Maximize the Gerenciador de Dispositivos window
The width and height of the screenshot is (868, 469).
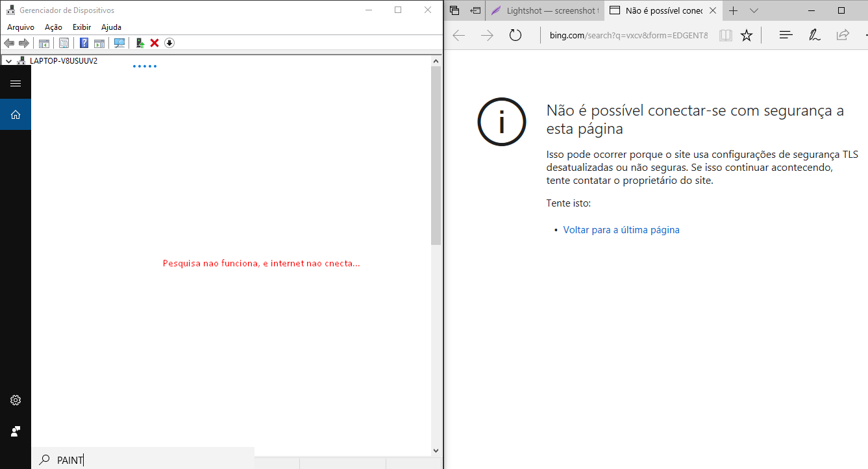tap(398, 10)
